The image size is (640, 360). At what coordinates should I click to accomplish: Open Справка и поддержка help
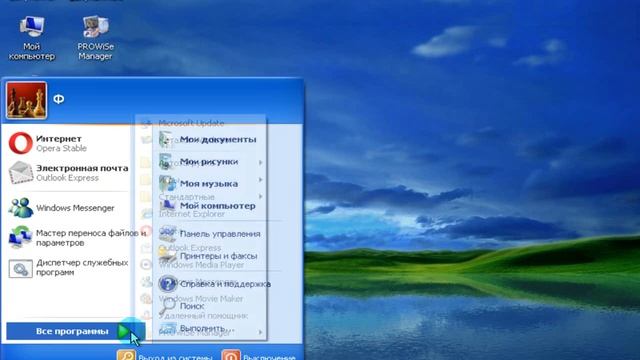pos(215,284)
